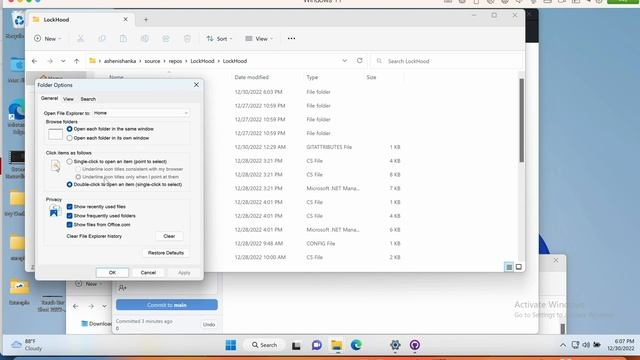The image size is (640, 360).
Task: Open Windows Start button on taskbar
Action: tap(231, 345)
